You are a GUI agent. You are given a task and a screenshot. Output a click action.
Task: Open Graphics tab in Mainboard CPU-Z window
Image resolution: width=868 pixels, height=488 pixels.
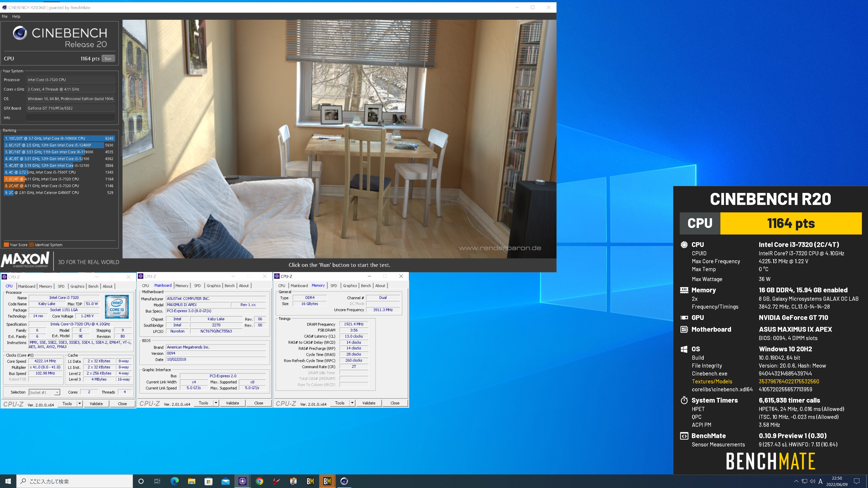pyautogui.click(x=214, y=286)
